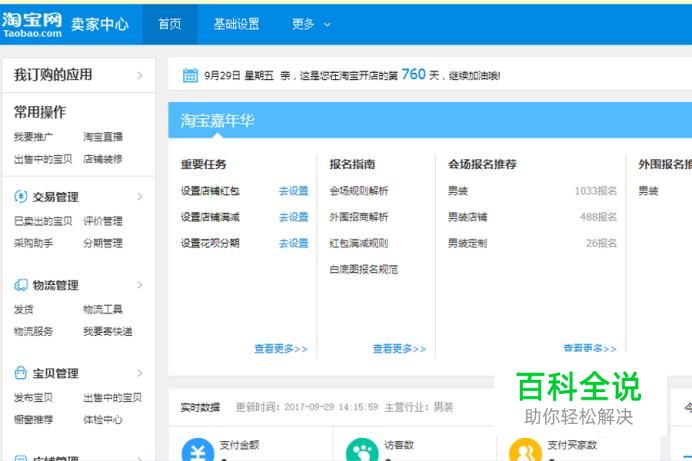Open 我要推广 link

click(33, 137)
